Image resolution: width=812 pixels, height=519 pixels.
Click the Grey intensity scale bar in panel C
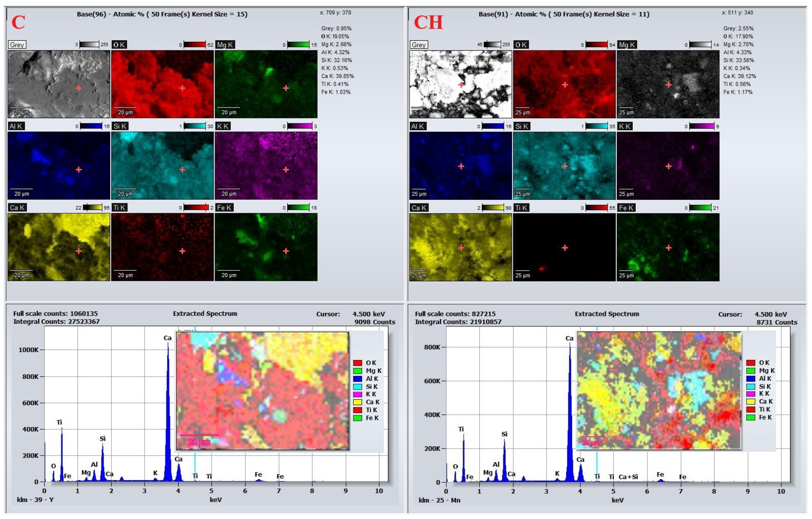(x=89, y=45)
